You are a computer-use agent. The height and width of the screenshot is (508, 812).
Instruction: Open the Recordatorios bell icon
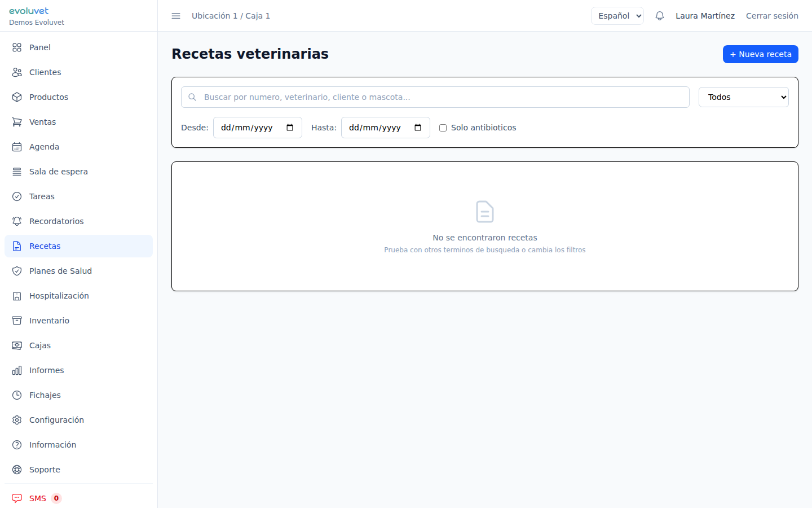[x=16, y=221]
